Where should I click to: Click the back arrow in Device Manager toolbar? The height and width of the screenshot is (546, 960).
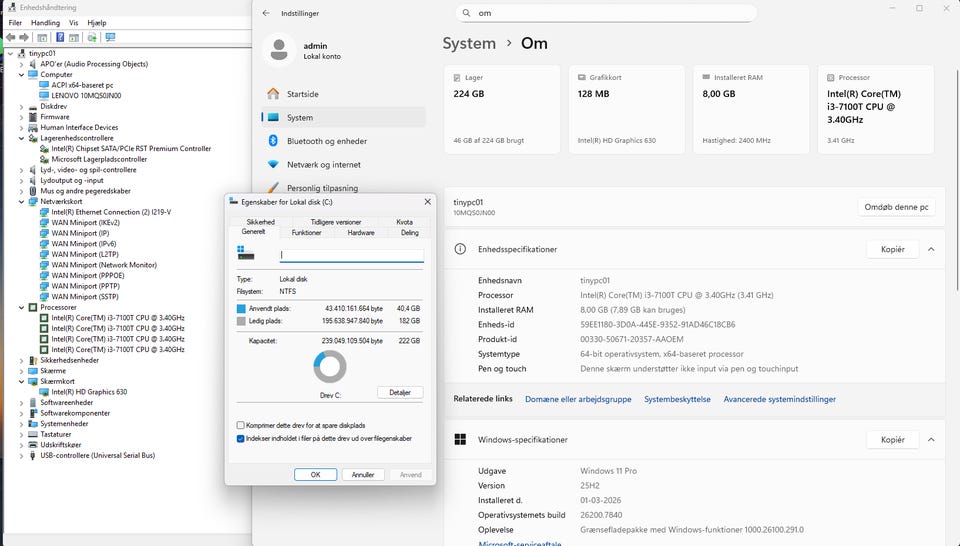click(x=11, y=37)
